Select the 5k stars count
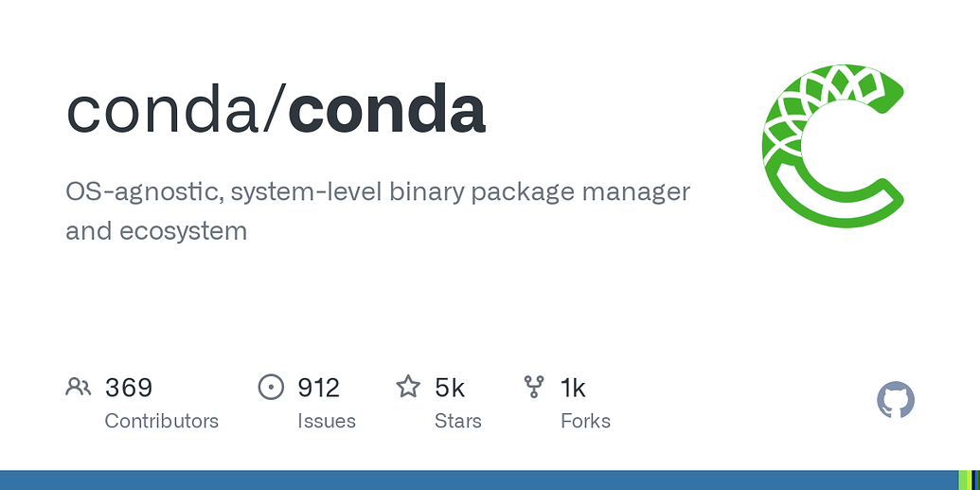 pos(450,388)
